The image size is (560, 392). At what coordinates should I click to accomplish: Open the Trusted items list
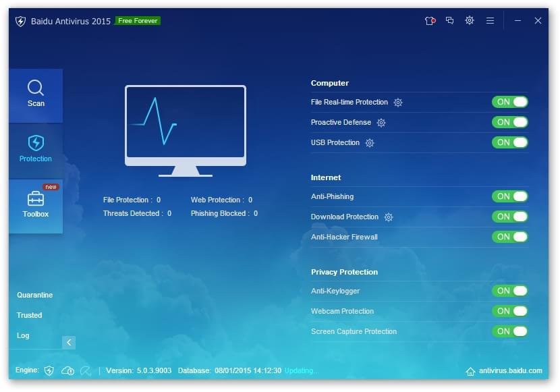click(29, 315)
